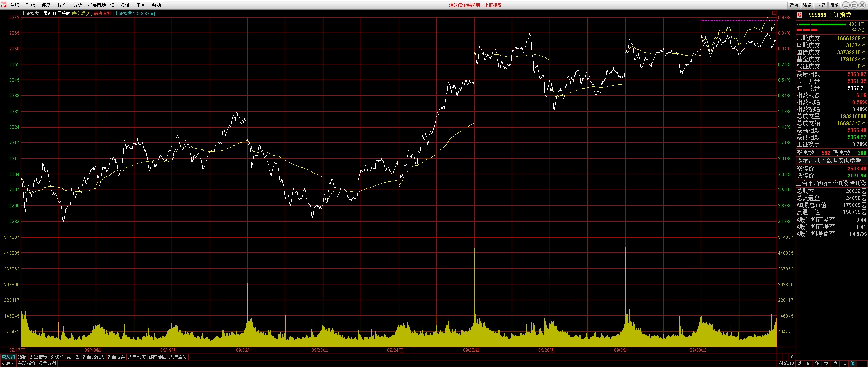
Task: Restore the trading terminal window
Action: (854, 5)
